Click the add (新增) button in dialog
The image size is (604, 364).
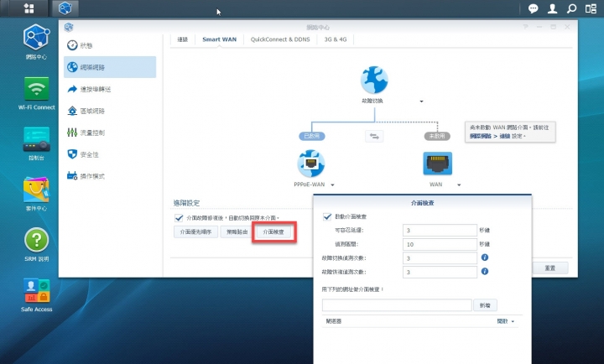[485, 305]
